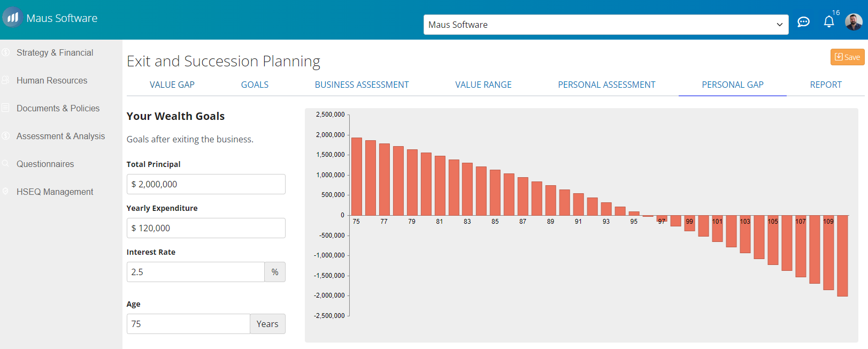The height and width of the screenshot is (349, 868).
Task: Click the Questionnaires sidebar icon
Action: pyautogui.click(x=6, y=164)
